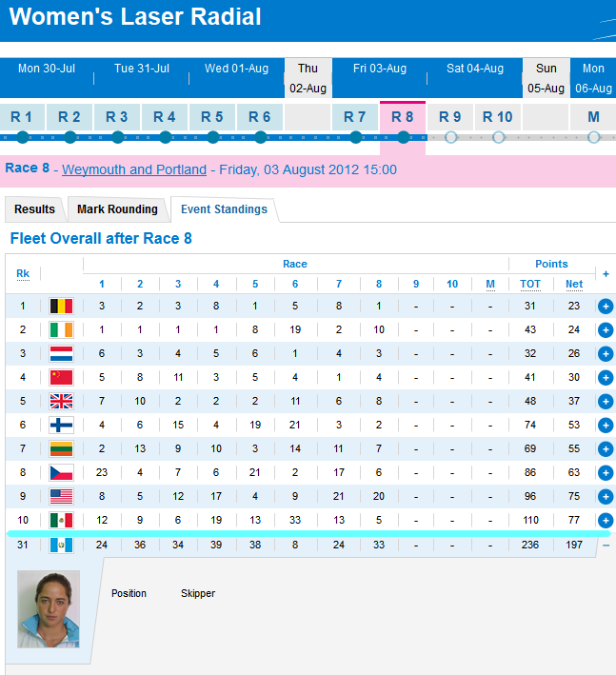Click the R 9 hollow timeline marker
This screenshot has height=675, width=616.
pos(450,137)
